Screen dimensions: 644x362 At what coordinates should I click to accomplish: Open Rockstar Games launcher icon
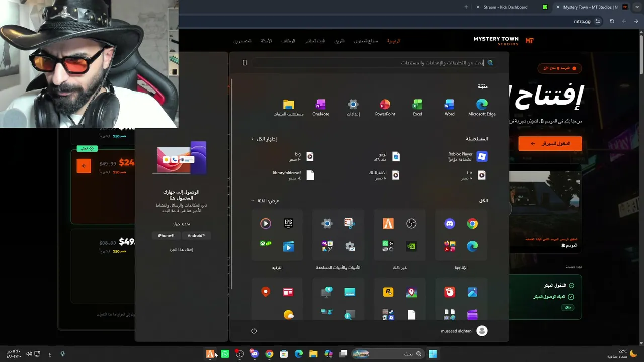[388, 292]
